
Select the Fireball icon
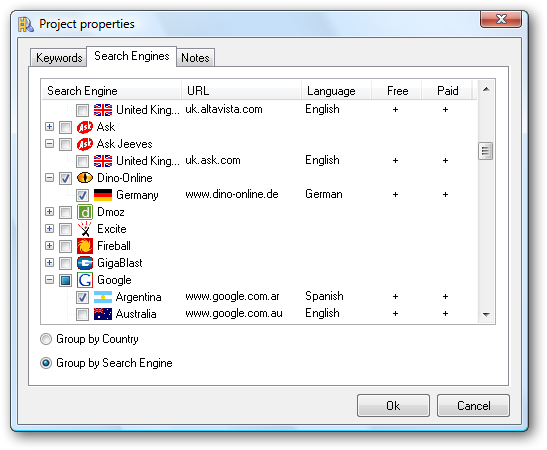point(85,246)
